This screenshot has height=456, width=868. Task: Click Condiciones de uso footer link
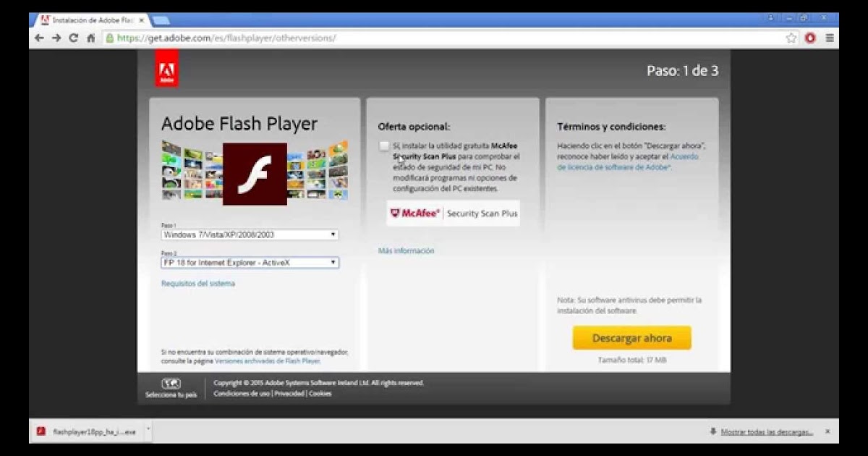tap(242, 394)
